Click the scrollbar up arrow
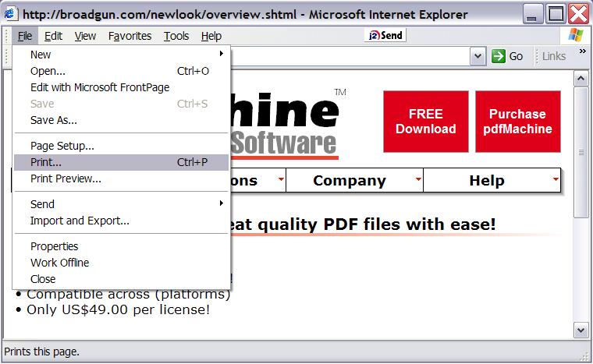This screenshot has width=593, height=364. pos(581,79)
